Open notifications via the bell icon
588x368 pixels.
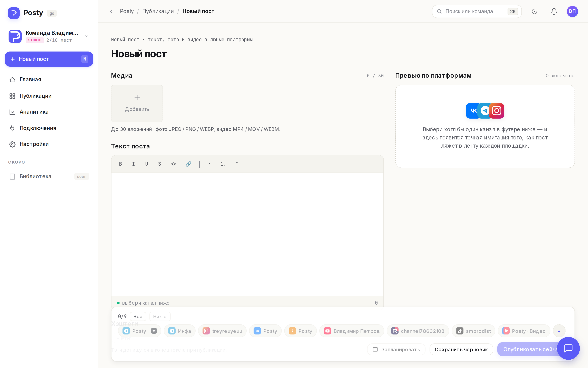(554, 11)
